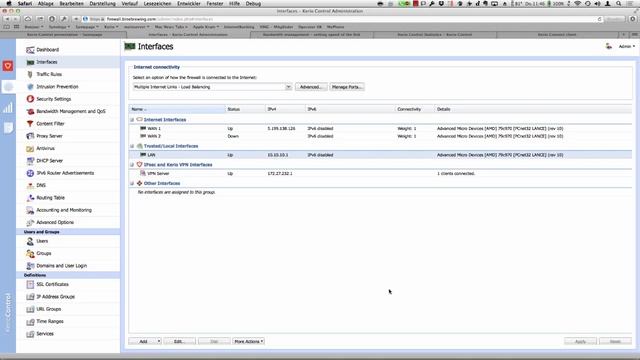Open IP Address Groups icon
640x360 pixels.
coord(30,297)
